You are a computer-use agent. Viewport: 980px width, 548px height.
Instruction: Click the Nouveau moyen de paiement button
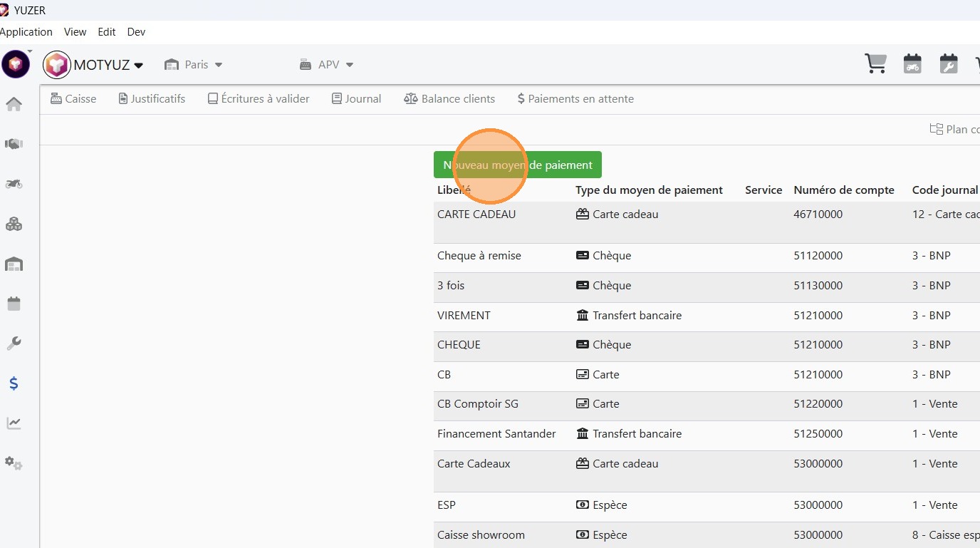(x=518, y=165)
